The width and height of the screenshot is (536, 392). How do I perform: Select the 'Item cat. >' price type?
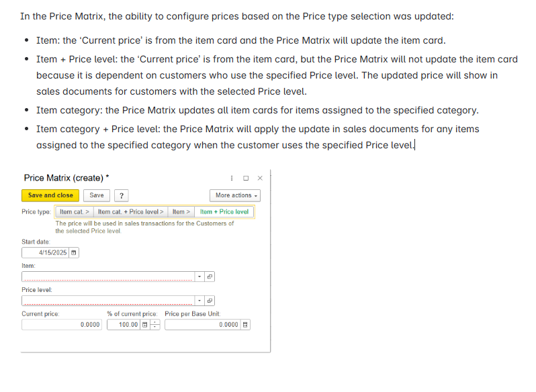click(74, 211)
